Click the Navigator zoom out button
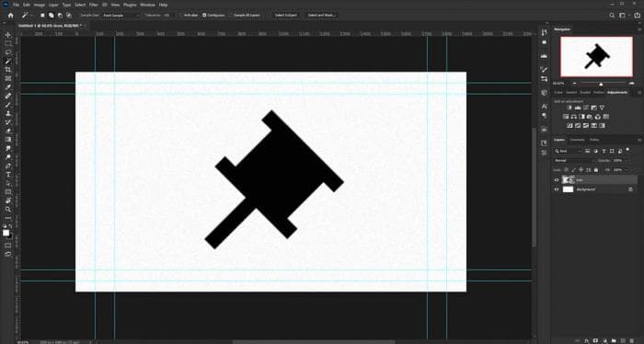This screenshot has width=644, height=344. tap(574, 84)
